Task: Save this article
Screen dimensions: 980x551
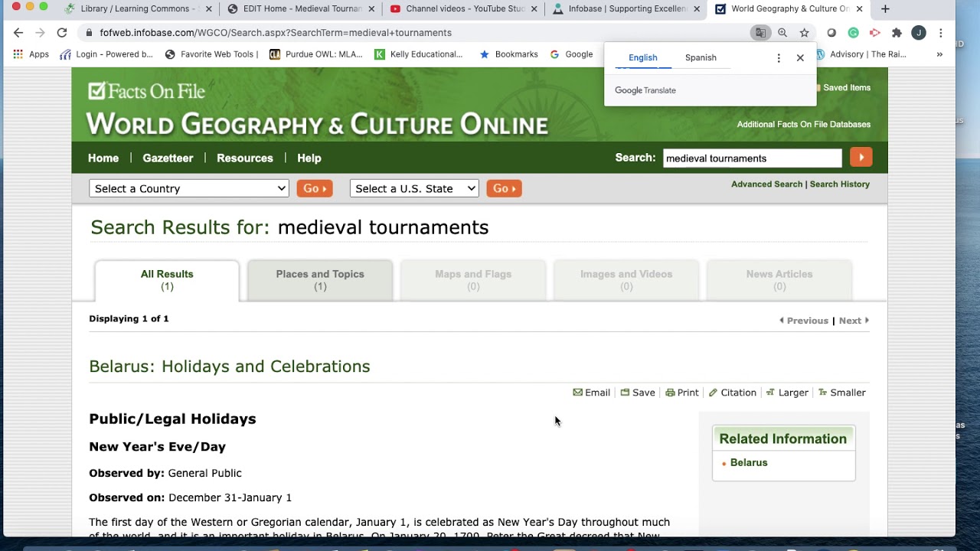Action: click(x=638, y=393)
